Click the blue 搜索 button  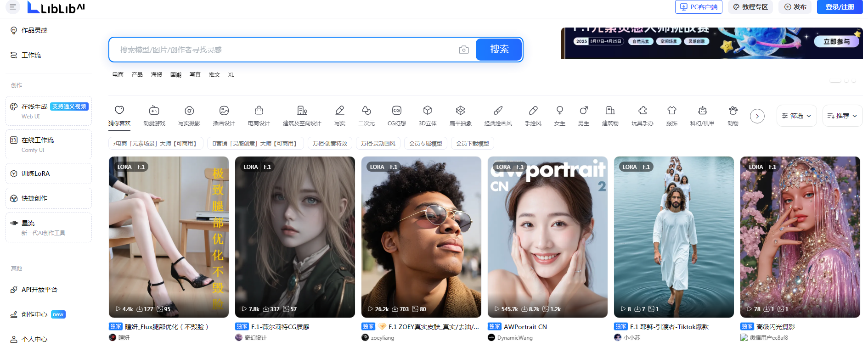click(x=499, y=50)
